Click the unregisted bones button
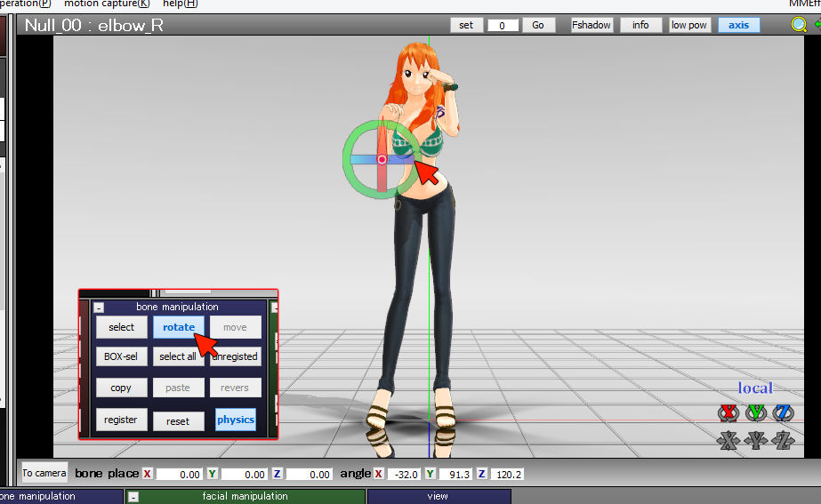 point(235,356)
